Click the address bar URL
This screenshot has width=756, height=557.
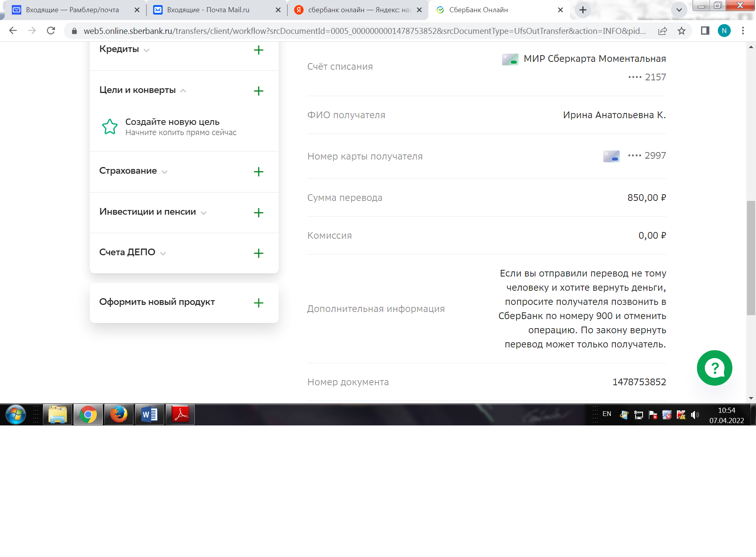(x=365, y=31)
